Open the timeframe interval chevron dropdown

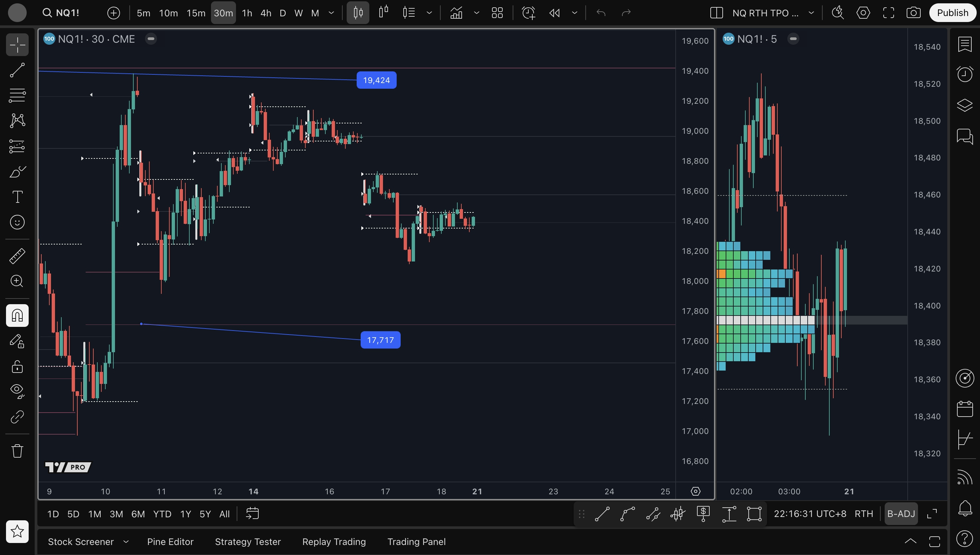tap(331, 13)
